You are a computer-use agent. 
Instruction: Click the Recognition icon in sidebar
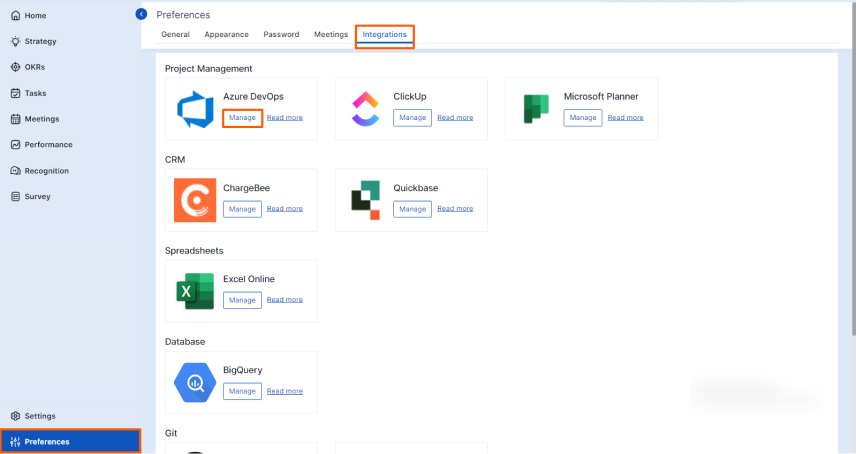pos(15,171)
